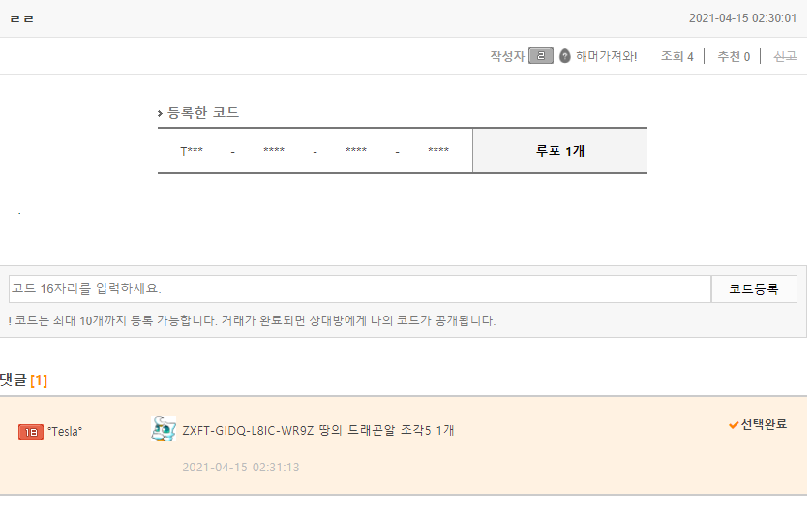Click the masked code T***-****-****-****

(x=315, y=151)
